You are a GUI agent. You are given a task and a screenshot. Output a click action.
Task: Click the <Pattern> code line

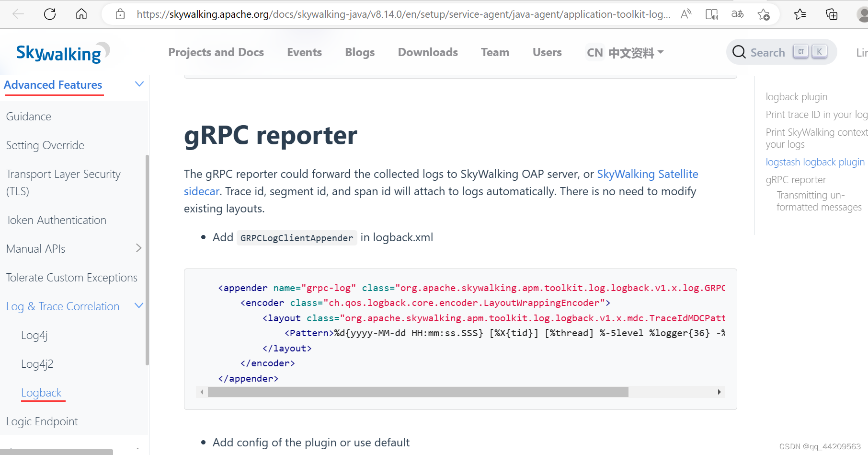point(505,333)
